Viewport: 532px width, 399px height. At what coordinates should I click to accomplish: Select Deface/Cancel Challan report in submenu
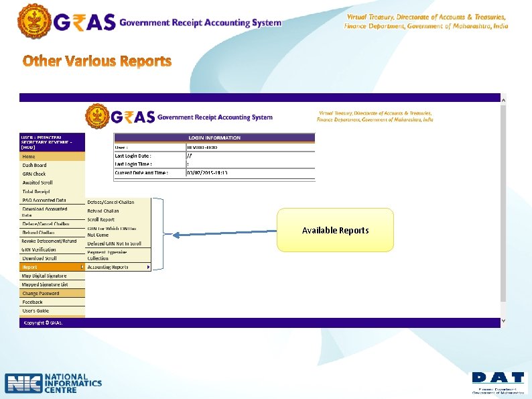118,202
